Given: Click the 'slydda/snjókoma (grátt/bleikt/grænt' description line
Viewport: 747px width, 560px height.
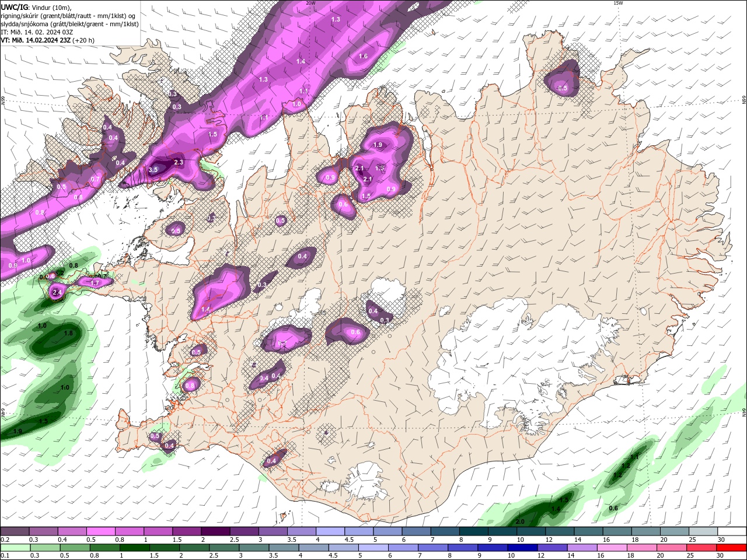Looking at the screenshot, I should [69, 24].
